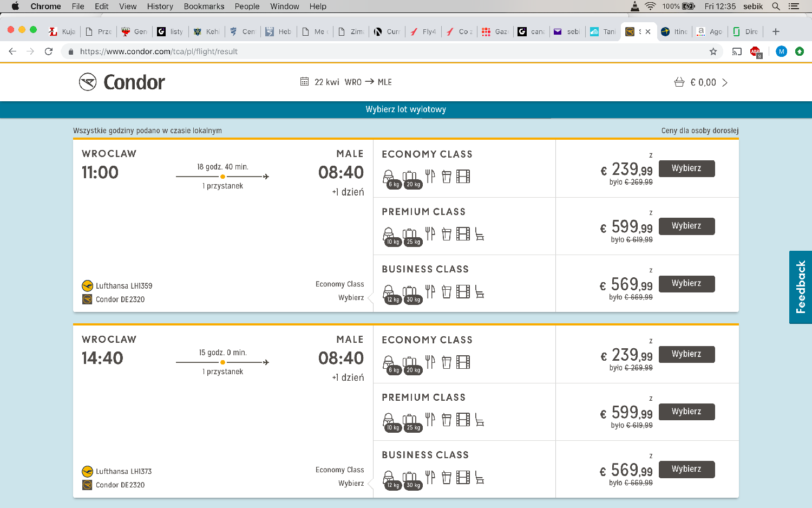812x508 pixels.
Task: Click the Condor logo
Action: click(122, 82)
